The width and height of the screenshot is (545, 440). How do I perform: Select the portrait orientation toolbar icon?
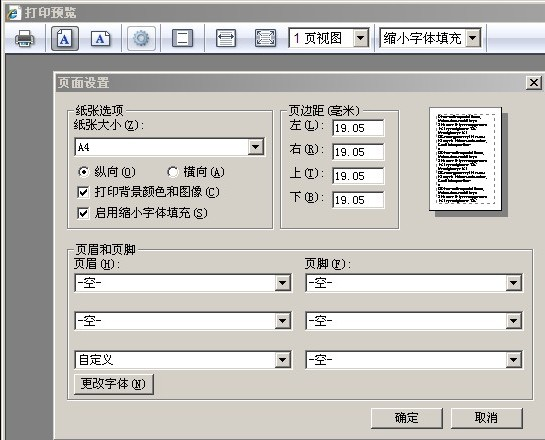pyautogui.click(x=65, y=38)
